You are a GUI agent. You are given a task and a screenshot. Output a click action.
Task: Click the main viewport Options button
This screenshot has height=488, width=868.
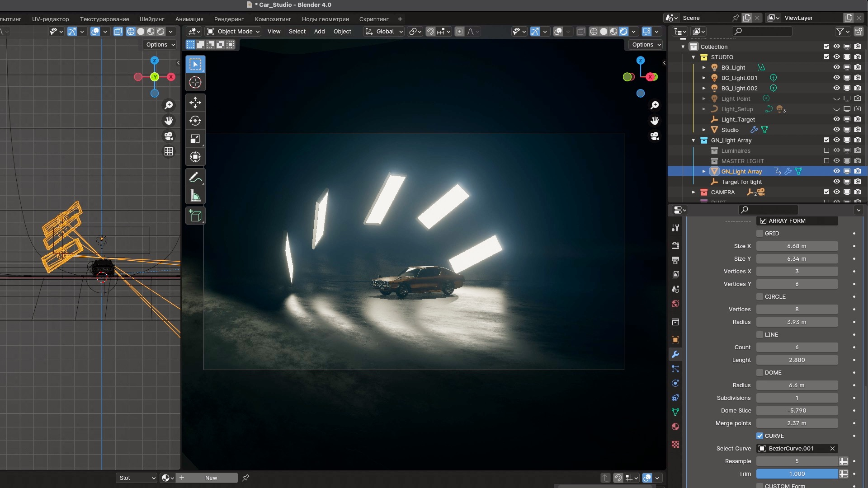click(646, 44)
